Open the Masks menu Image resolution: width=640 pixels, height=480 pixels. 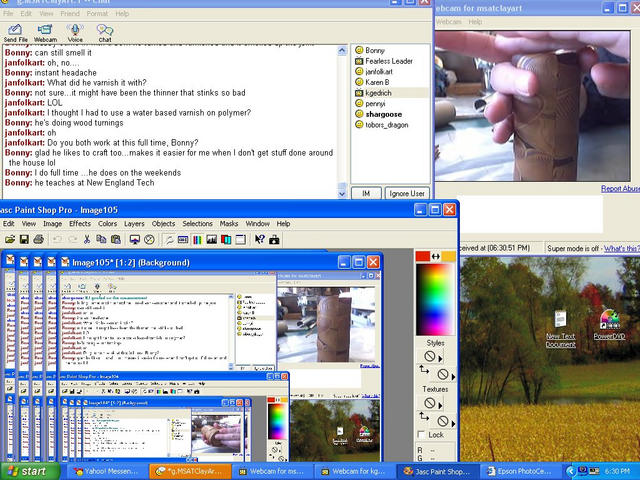(x=229, y=224)
